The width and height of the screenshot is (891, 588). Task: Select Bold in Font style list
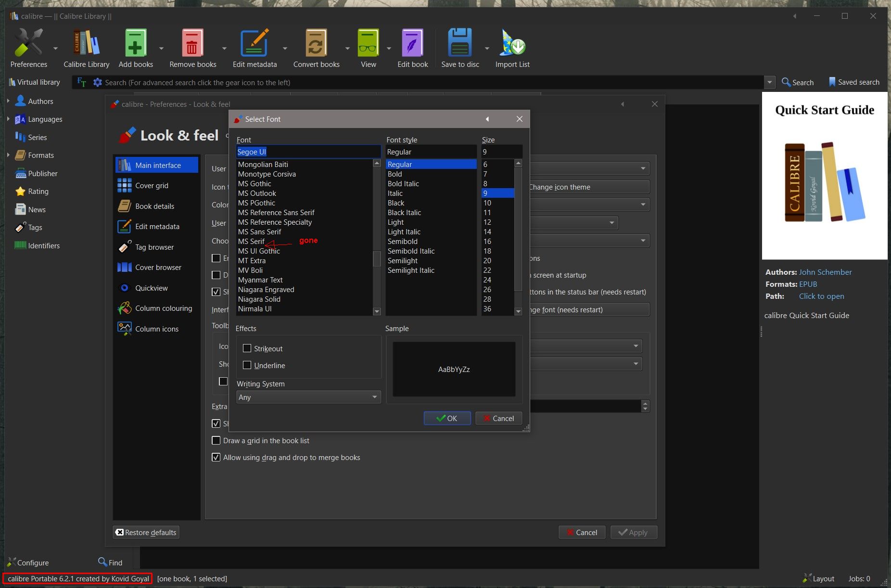click(431, 174)
